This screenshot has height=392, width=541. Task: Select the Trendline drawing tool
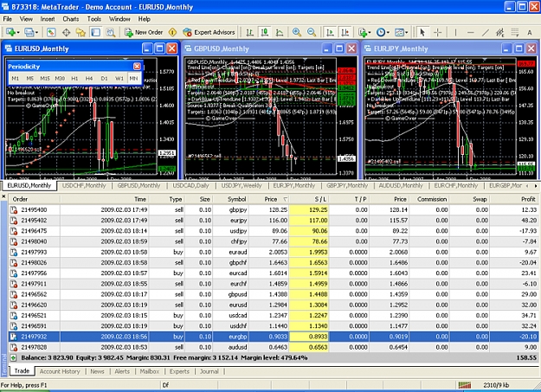point(486,32)
